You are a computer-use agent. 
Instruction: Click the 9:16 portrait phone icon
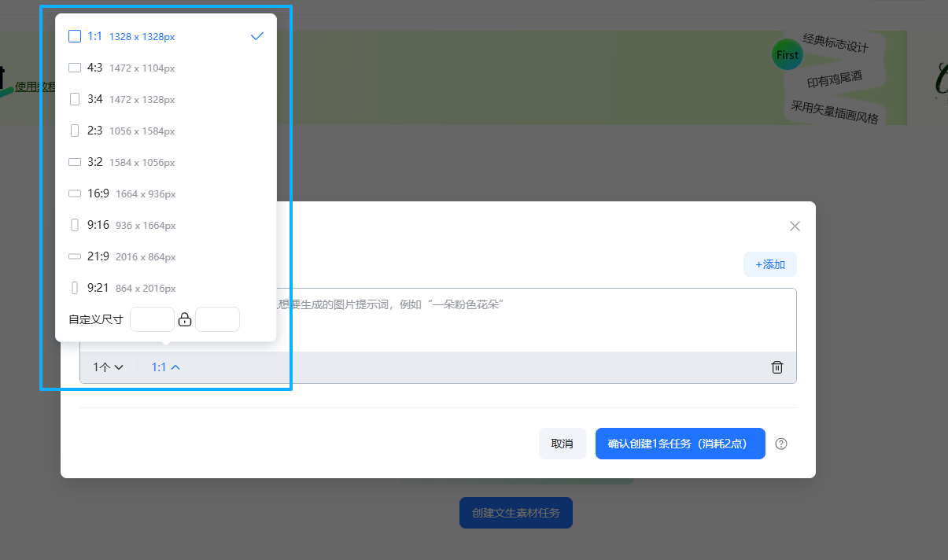pyautogui.click(x=76, y=225)
